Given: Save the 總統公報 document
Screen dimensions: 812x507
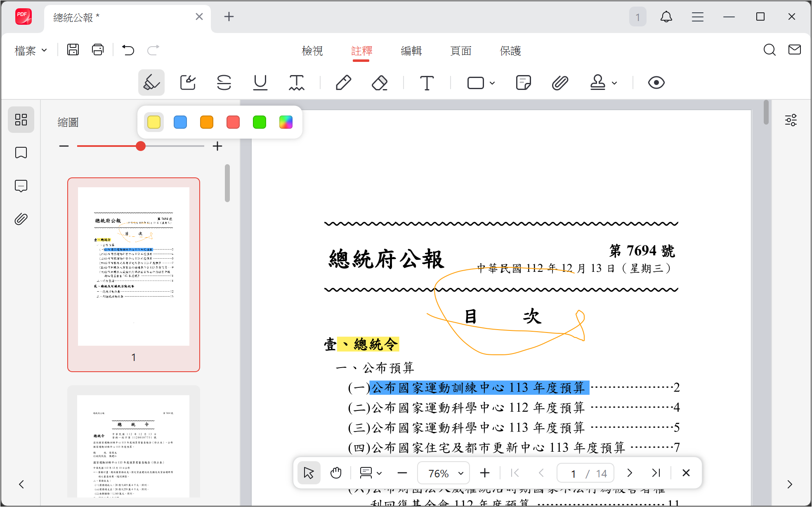Looking at the screenshot, I should point(73,50).
